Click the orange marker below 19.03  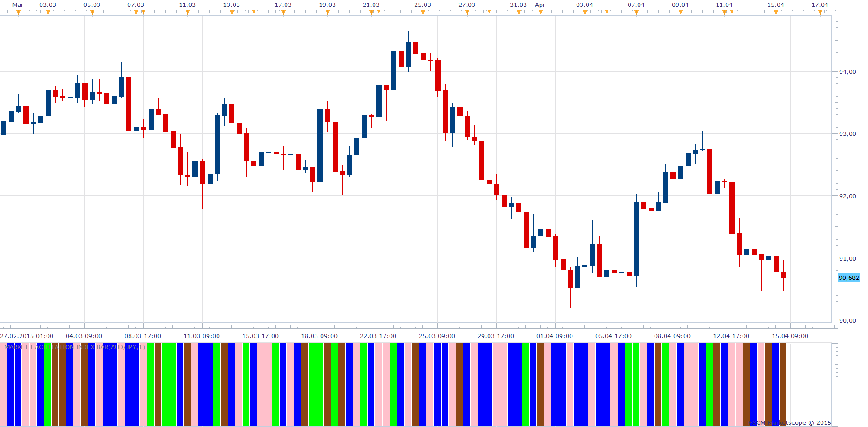click(327, 12)
